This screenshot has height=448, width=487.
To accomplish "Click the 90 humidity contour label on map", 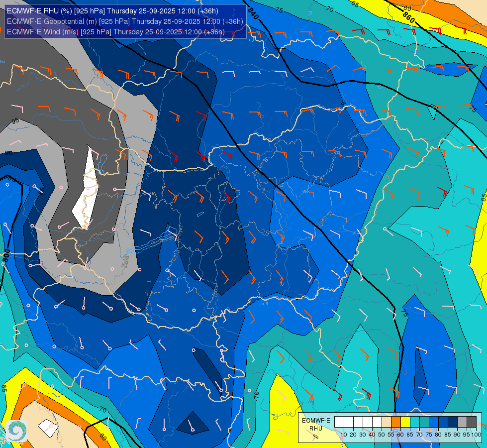I will click(x=8, y=153).
